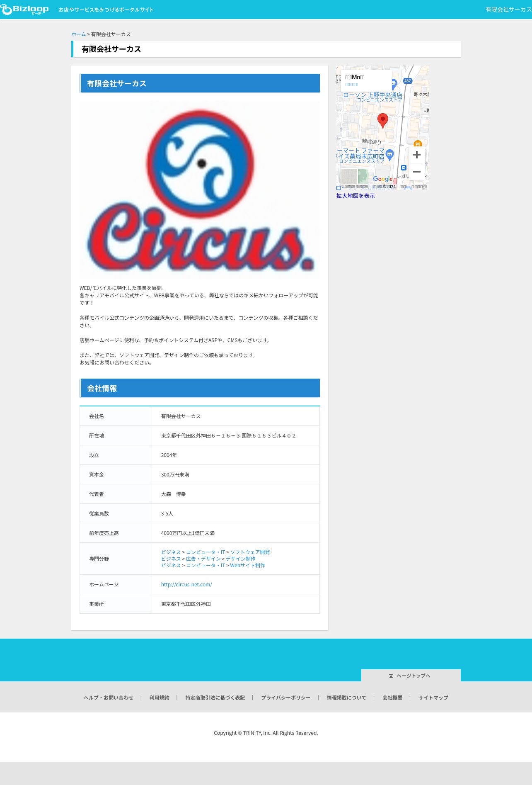The height and width of the screenshot is (785, 532).
Task: Open the Webサイト制作 category link
Action: (248, 565)
